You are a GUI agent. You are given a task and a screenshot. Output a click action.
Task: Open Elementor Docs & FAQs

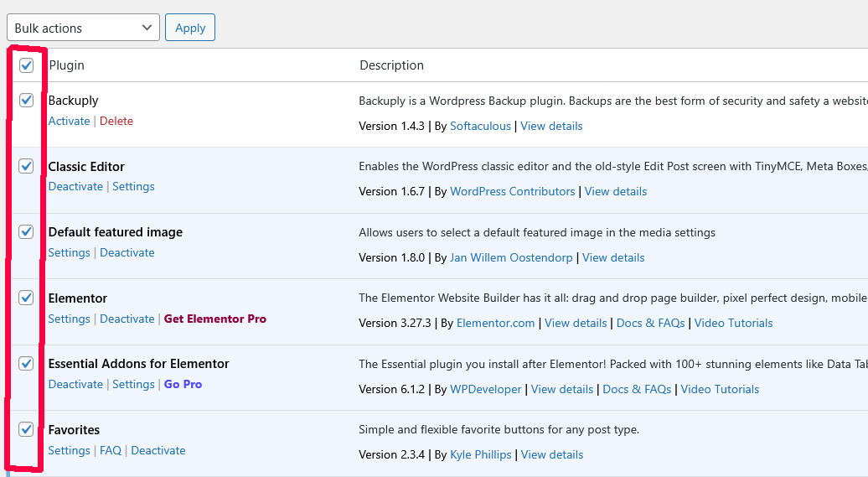(x=650, y=323)
